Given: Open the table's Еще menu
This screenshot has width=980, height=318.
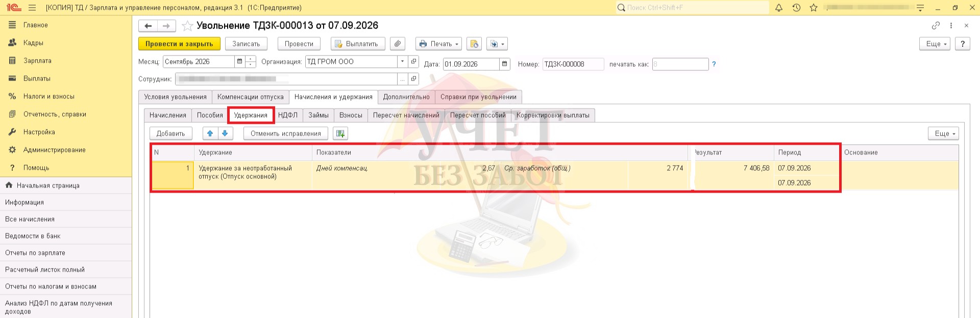Looking at the screenshot, I should click(x=943, y=134).
